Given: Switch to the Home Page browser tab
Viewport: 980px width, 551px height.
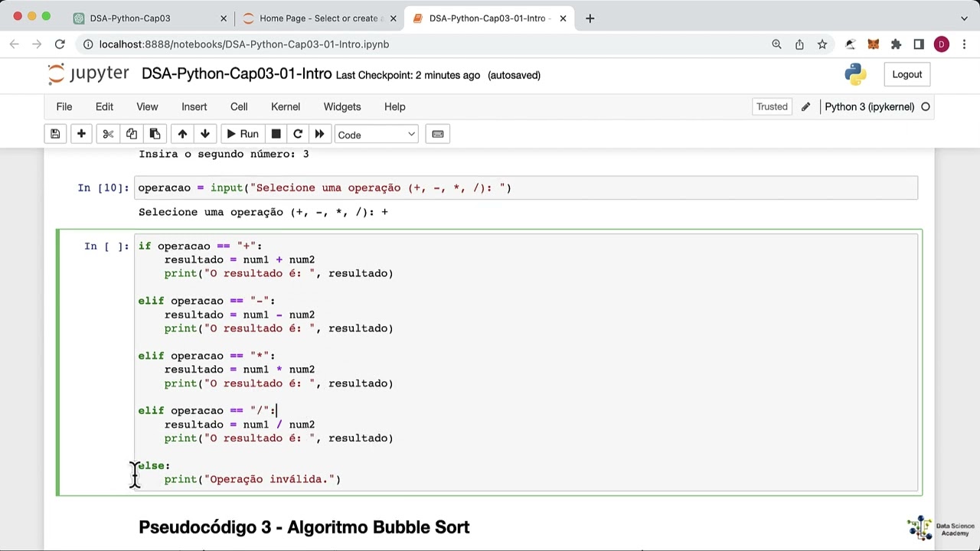Looking at the screenshot, I should [318, 18].
